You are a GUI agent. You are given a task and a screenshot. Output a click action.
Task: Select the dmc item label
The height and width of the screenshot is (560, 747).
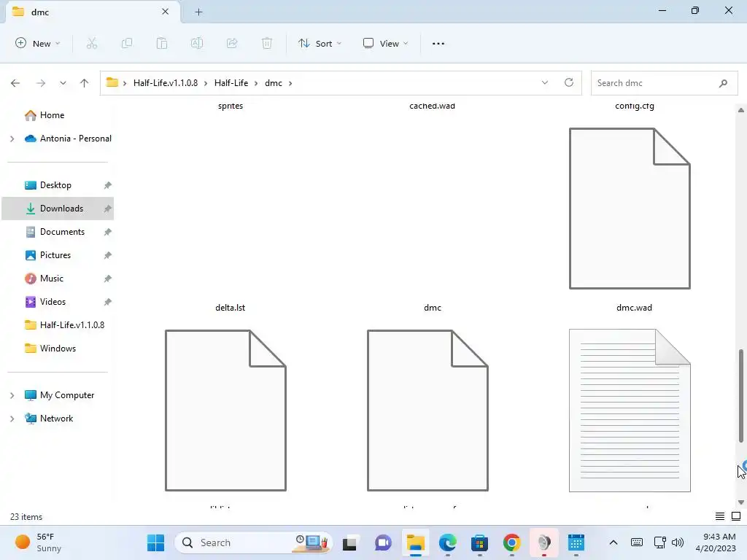click(432, 308)
